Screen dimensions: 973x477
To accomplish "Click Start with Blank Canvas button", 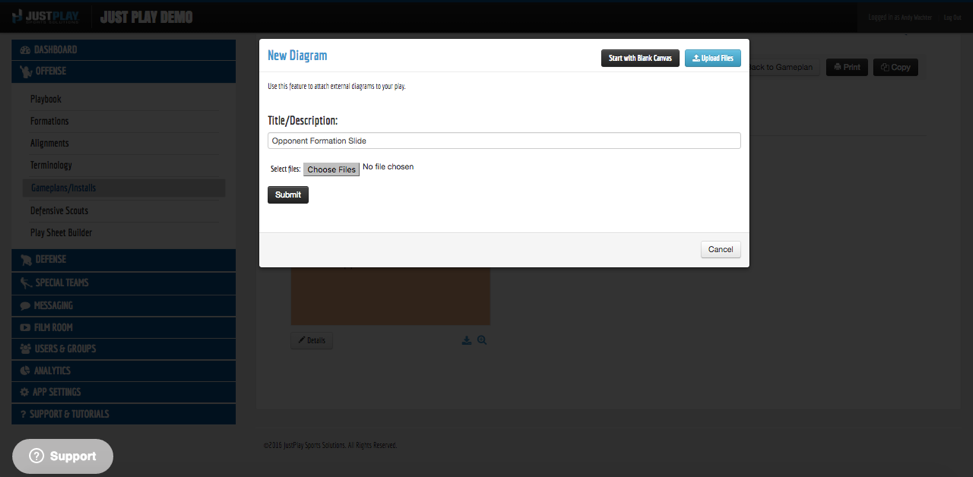I will pos(640,58).
